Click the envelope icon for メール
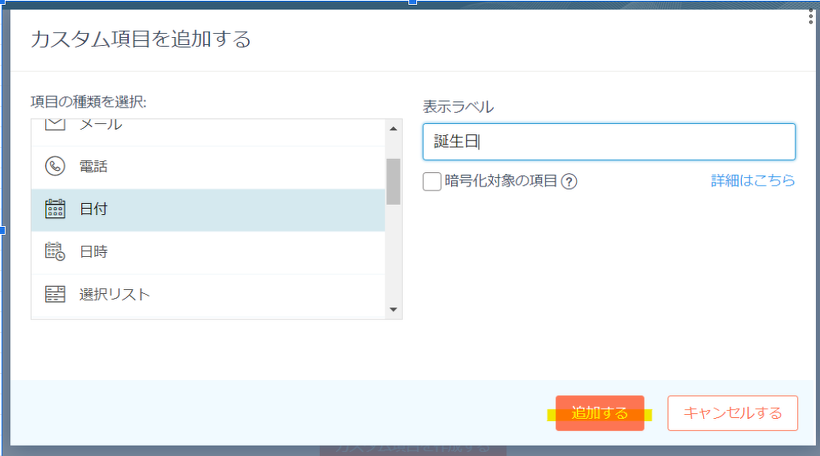The width and height of the screenshot is (820, 456). point(55,125)
